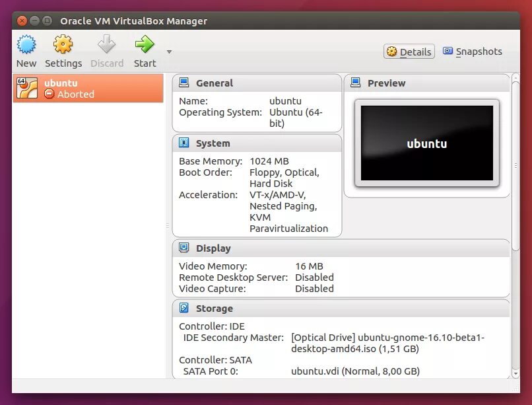Viewport: 532px width, 405px height.
Task: Click the Ubuntu (64-bit) operating system value
Action: click(296, 118)
